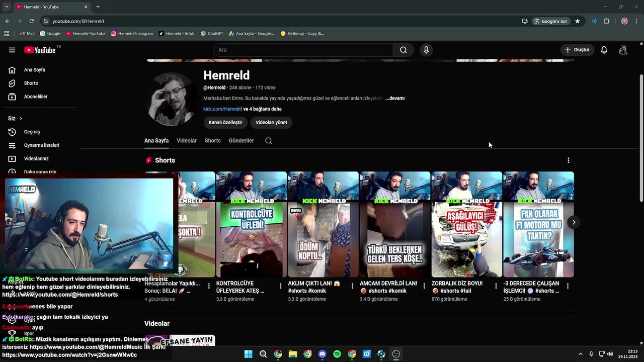Viewport: 644px width, 362px height.
Task: Switch to the Videolar channel tab
Action: 187,141
